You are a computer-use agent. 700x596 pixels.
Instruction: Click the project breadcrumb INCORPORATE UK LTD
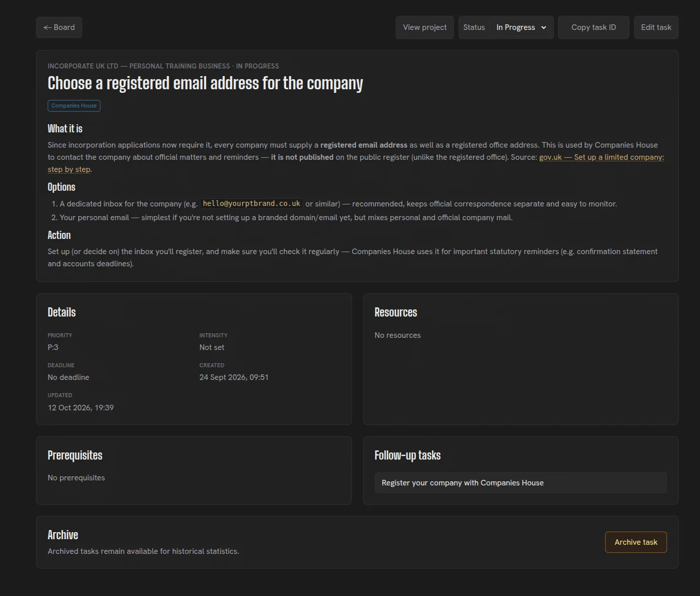click(x=83, y=66)
